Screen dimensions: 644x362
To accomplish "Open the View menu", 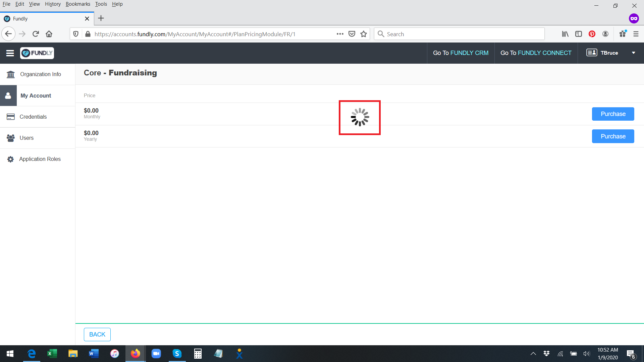I will (34, 4).
